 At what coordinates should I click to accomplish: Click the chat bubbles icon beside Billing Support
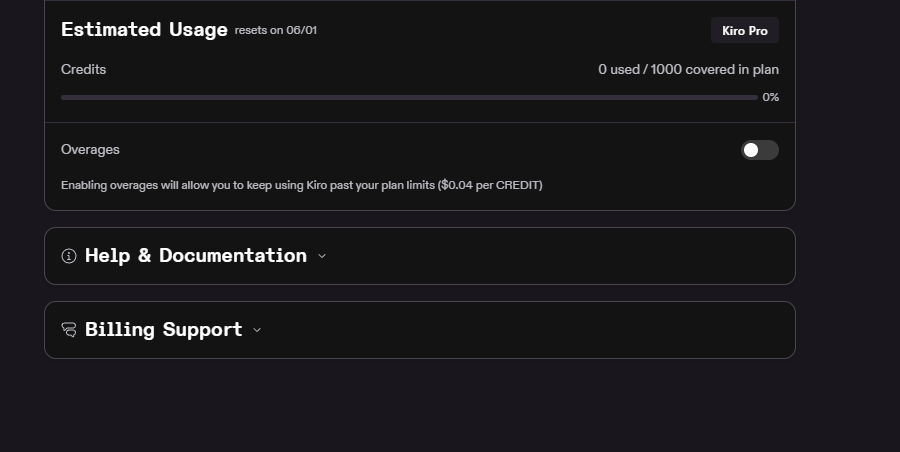[x=69, y=330]
